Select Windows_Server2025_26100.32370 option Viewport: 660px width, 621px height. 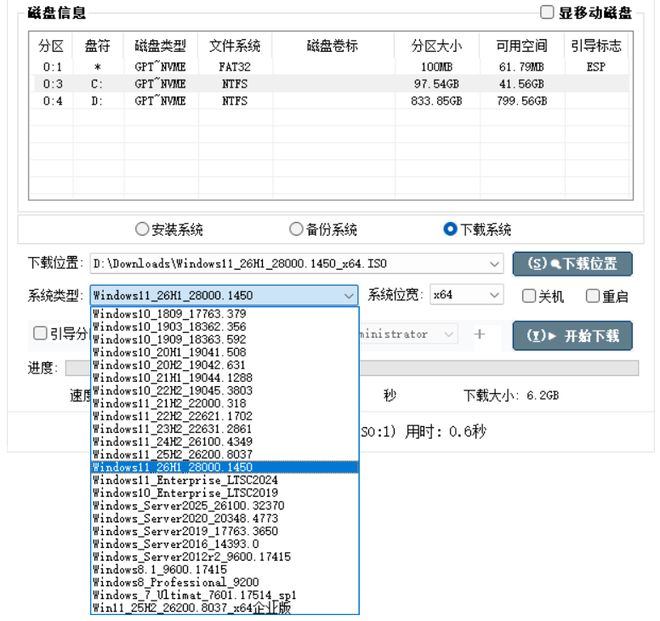click(225, 506)
